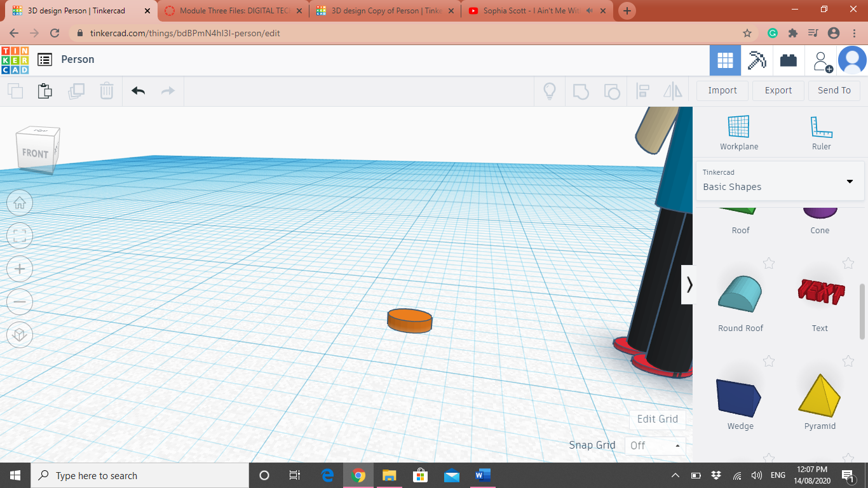The image size is (868, 488).
Task: Zoom out with the minus button
Action: [x=20, y=302]
